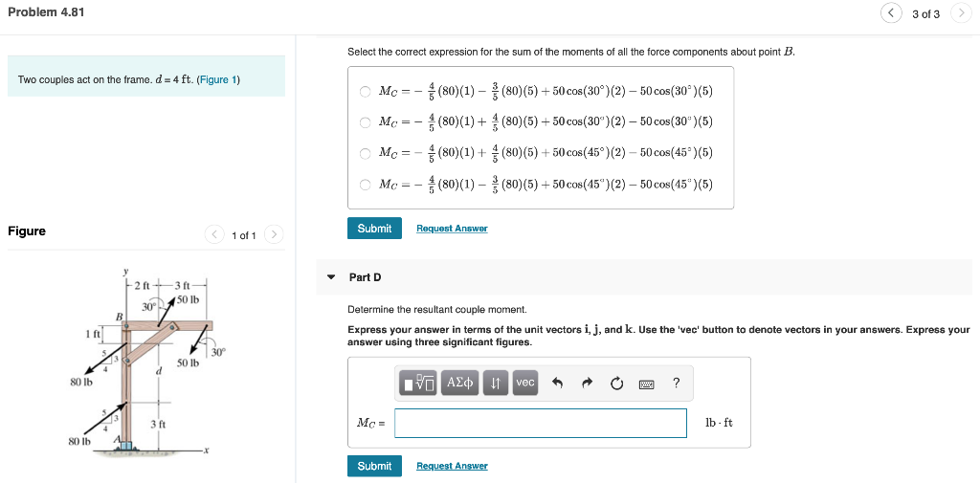
Task: Request Answer for the expression question
Action: 452,229
